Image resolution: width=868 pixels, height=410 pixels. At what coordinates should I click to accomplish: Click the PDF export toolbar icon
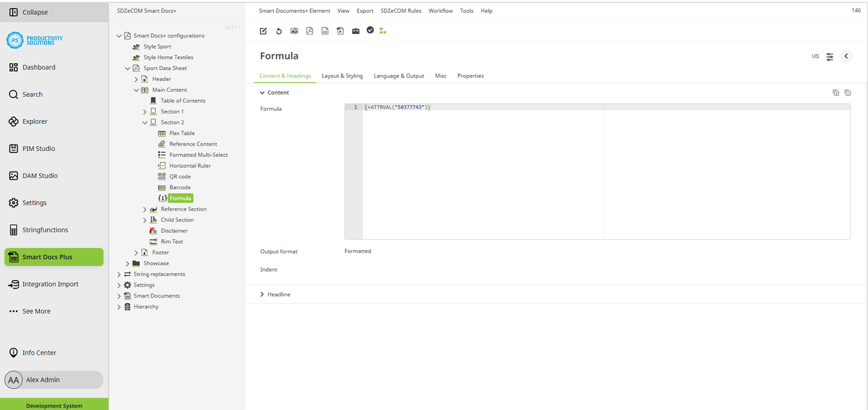[309, 31]
